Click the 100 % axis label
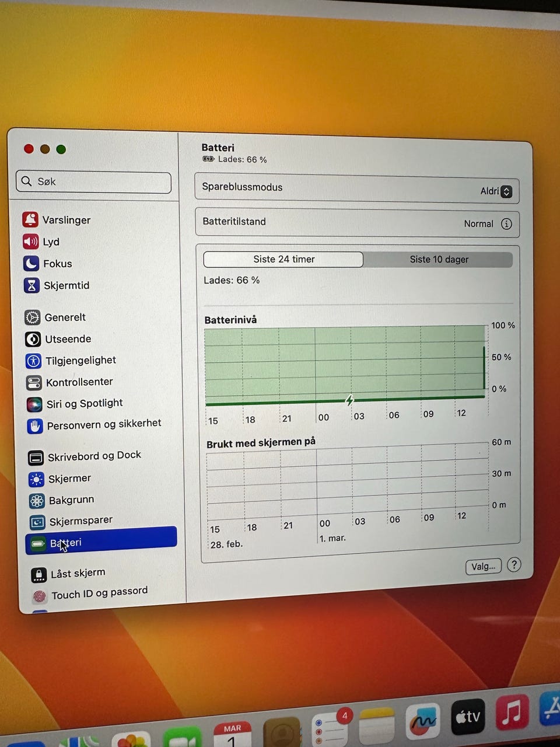560x747 pixels. pyautogui.click(x=503, y=325)
